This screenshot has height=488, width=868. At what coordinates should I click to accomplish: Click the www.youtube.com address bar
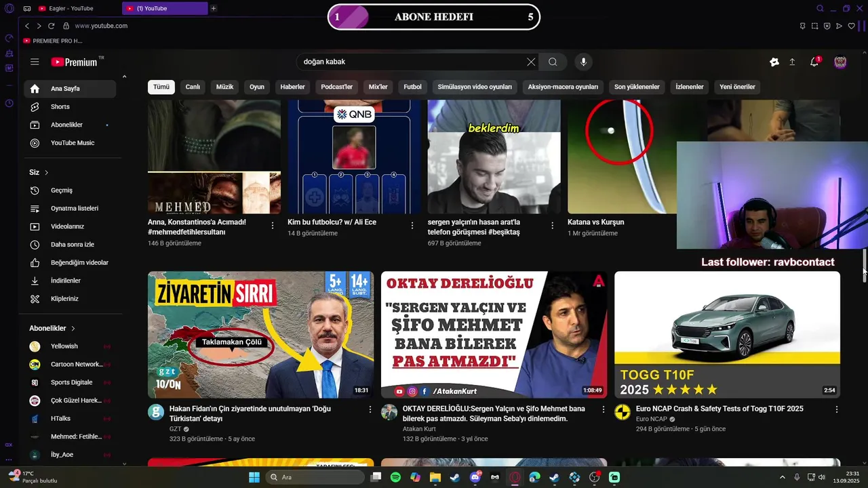(x=101, y=26)
